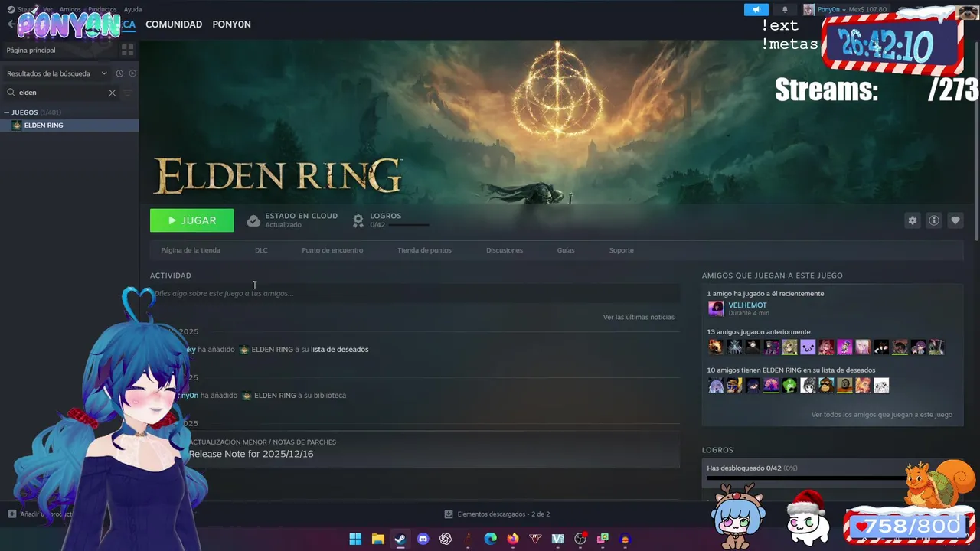Open Microsoft Edge from taskbar
Screen dimensions: 980x551
(490, 539)
